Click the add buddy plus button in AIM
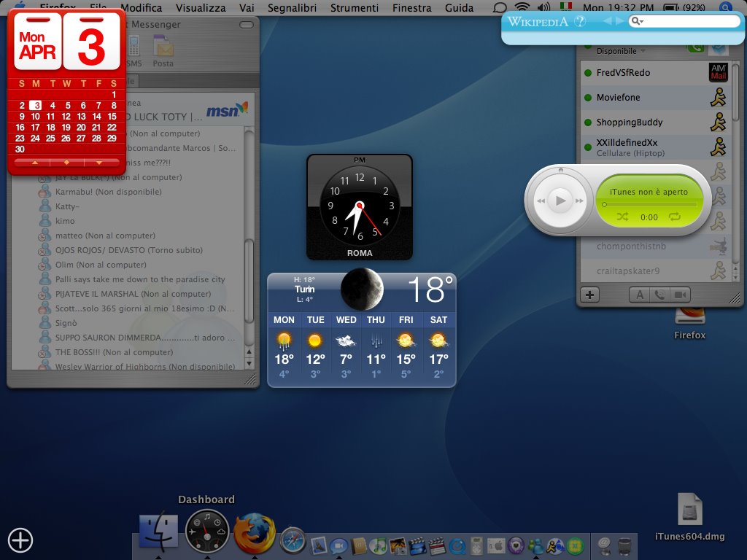This screenshot has height=560, width=747. pos(589,295)
